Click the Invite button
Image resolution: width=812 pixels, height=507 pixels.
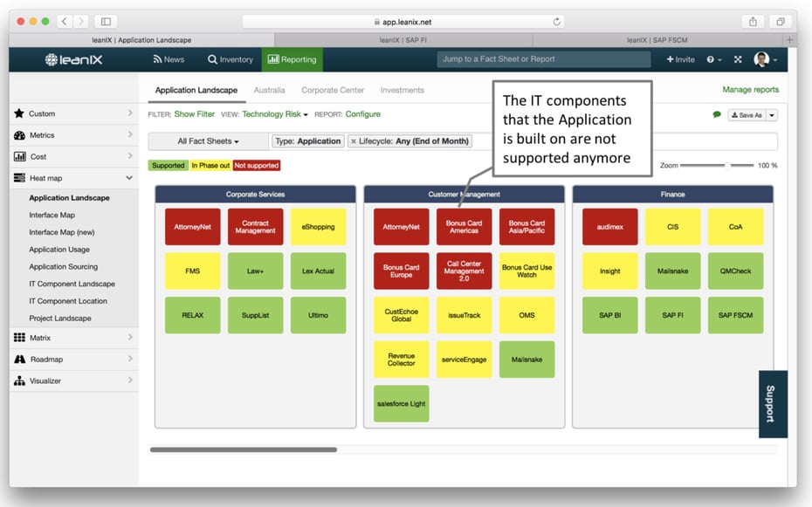pos(680,59)
